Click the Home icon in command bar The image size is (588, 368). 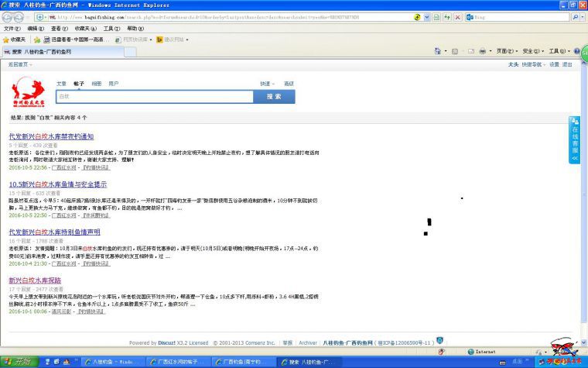(x=438, y=51)
